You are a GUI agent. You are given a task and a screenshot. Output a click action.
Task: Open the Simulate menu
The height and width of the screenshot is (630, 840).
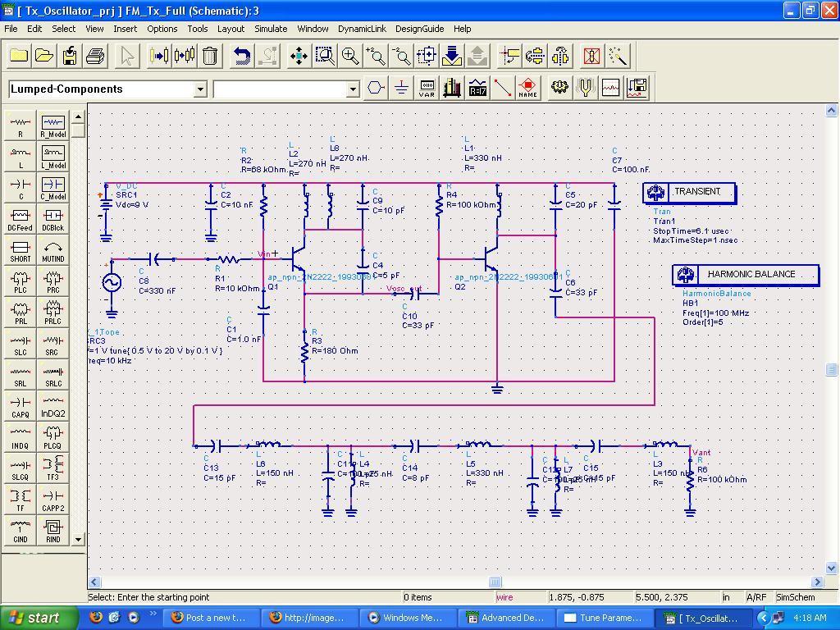click(271, 29)
